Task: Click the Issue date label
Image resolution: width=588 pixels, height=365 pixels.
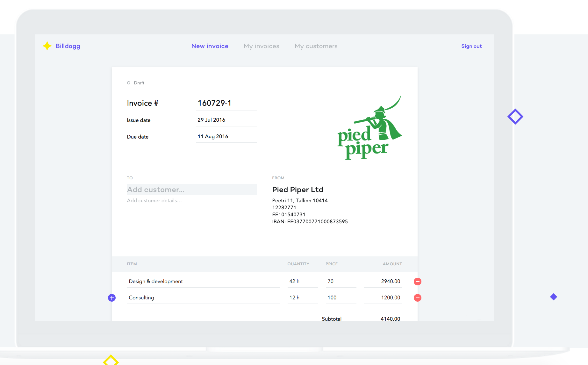Action: pyautogui.click(x=139, y=120)
